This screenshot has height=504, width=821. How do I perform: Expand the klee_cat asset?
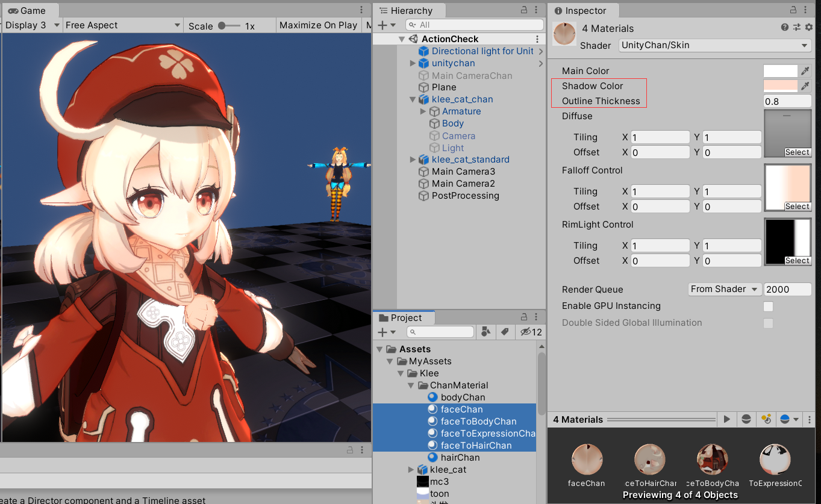411,470
